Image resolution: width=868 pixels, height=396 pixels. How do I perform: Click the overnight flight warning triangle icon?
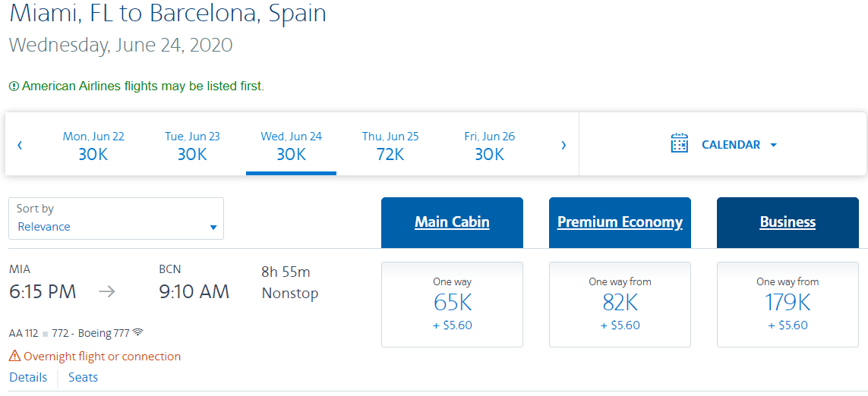[14, 356]
